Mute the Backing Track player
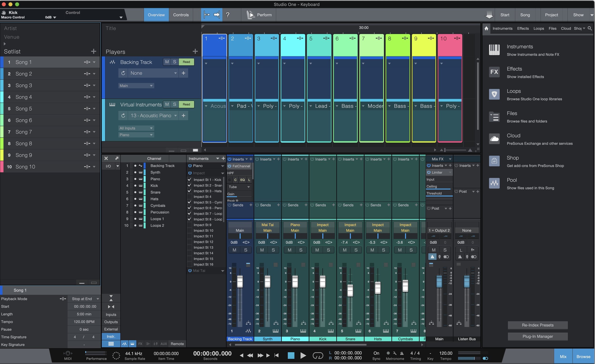 click(167, 62)
